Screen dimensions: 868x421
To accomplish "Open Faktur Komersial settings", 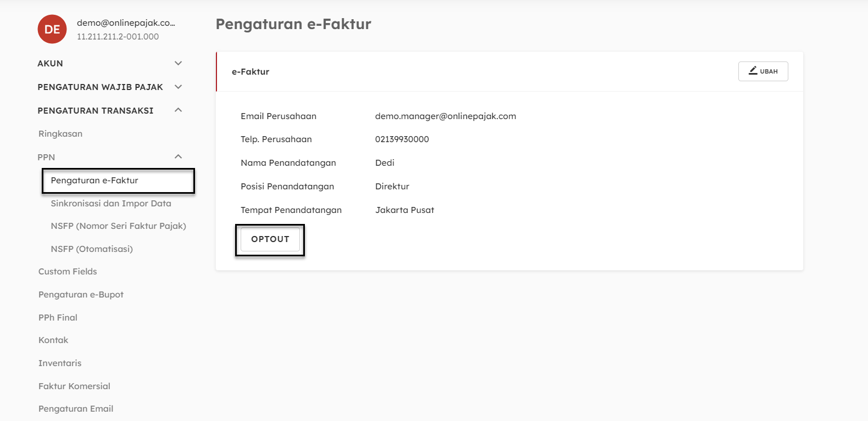I will point(74,386).
